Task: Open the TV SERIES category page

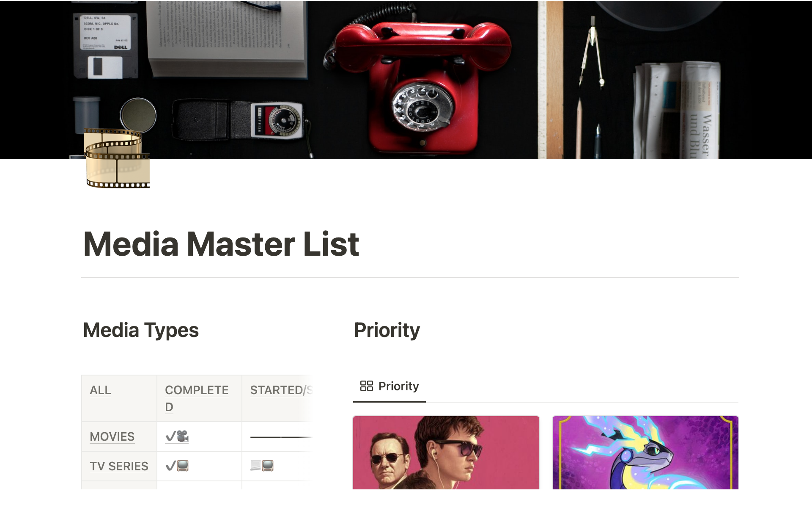Action: (x=119, y=466)
